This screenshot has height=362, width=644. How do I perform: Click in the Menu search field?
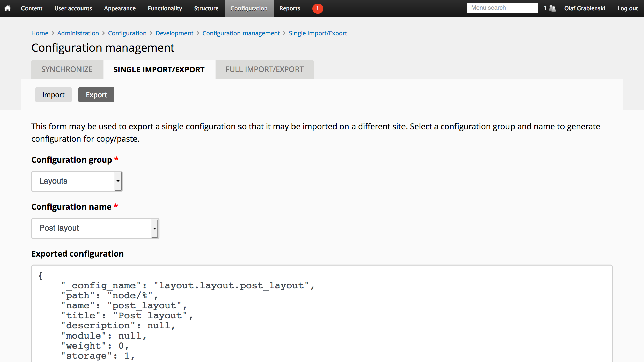pos(502,8)
